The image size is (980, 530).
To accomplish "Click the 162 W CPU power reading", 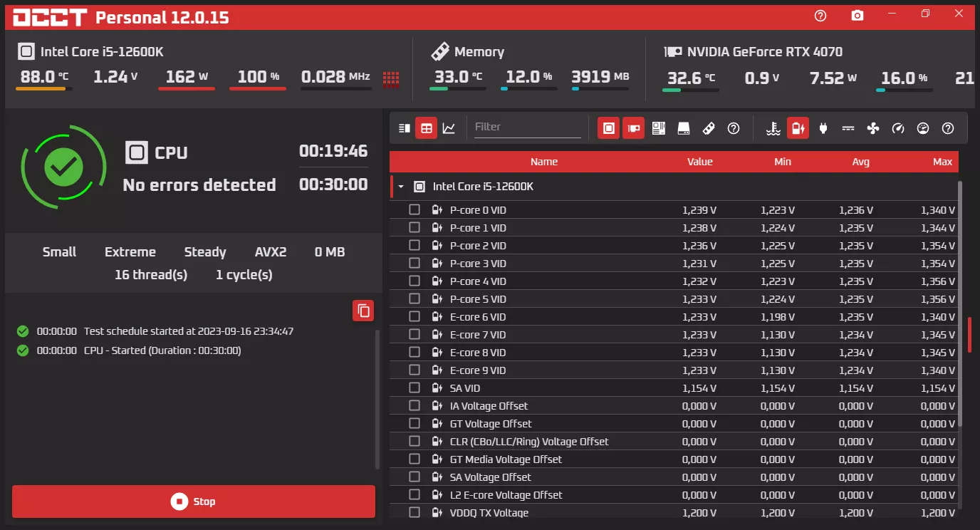I will click(x=187, y=77).
